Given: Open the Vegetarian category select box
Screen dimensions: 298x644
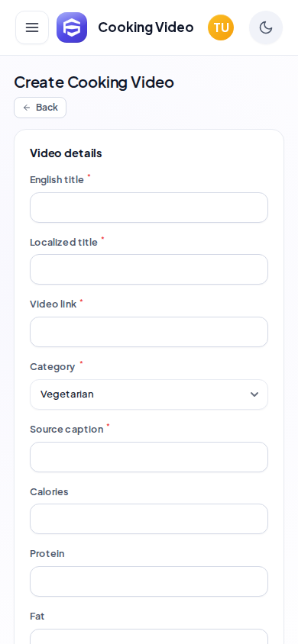Looking at the screenshot, I should [x=149, y=394].
